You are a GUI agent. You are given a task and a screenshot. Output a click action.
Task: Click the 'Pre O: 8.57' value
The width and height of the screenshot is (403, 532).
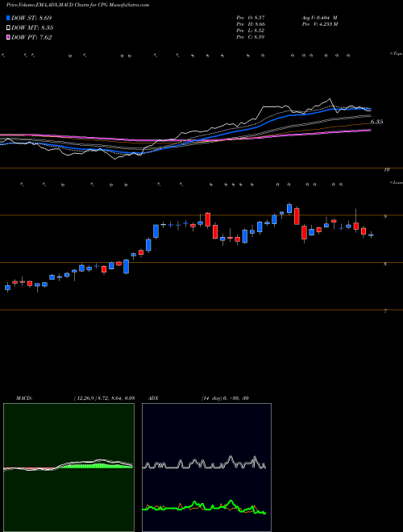pos(251,18)
